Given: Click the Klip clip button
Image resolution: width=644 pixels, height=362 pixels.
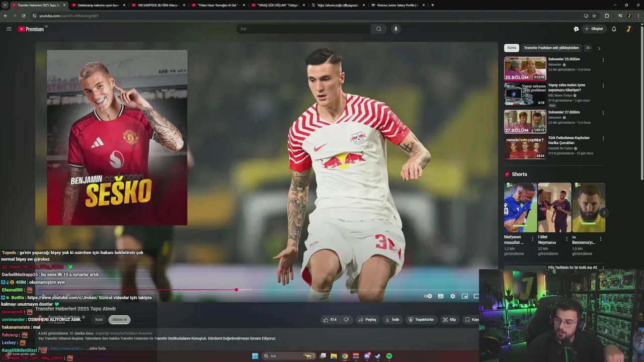Looking at the screenshot, I should pos(449,319).
